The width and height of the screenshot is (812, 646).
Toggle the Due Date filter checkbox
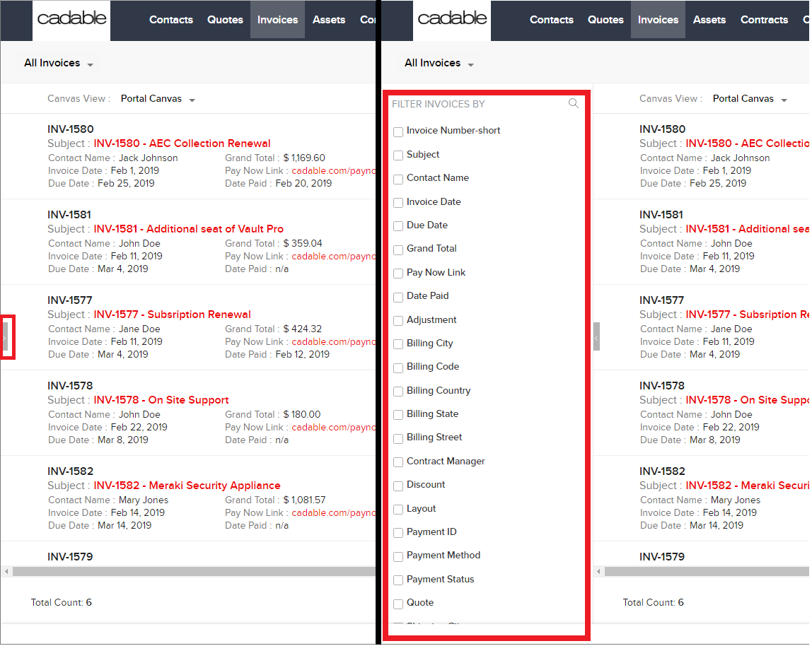coord(398,226)
